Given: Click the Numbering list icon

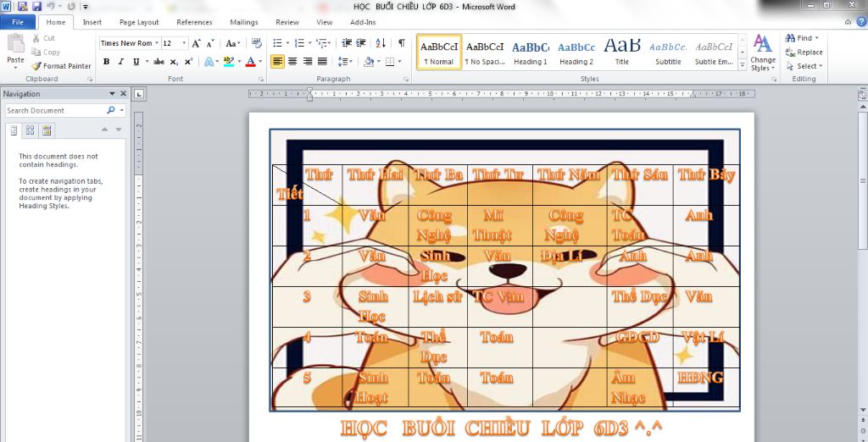Looking at the screenshot, I should (299, 43).
